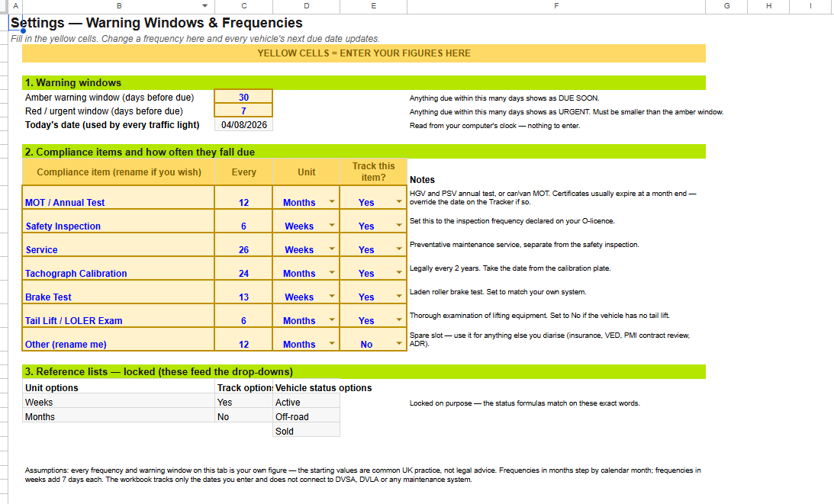The image size is (834, 504).
Task: Open the Track dropdown for Service row
Action: (399, 249)
